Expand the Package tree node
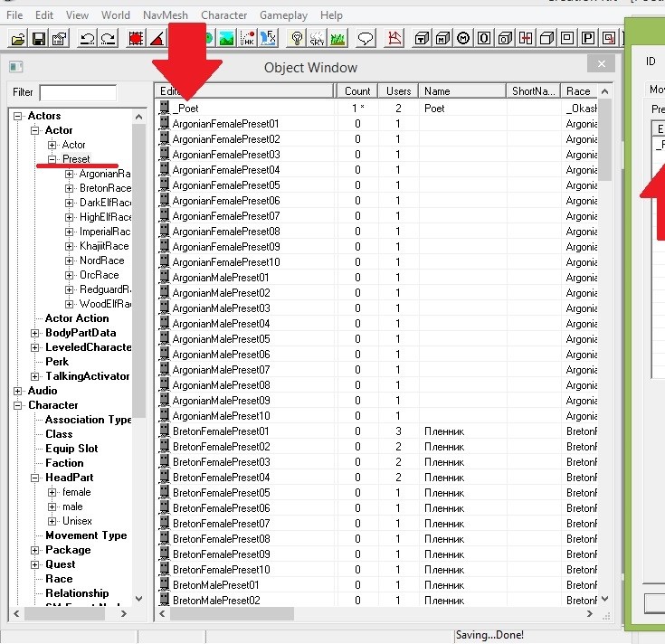665x644 pixels. (x=34, y=550)
